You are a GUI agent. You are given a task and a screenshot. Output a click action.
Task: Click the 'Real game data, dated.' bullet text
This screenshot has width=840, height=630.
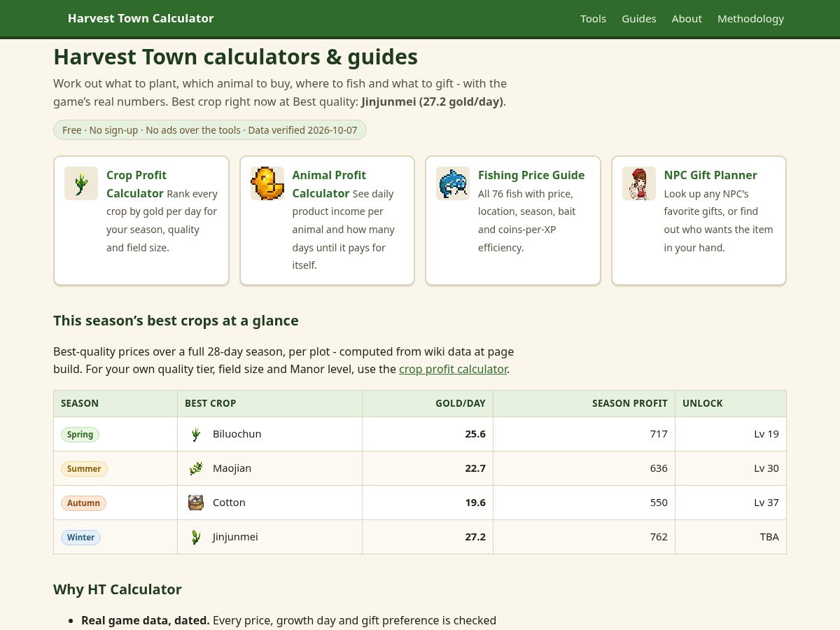(x=146, y=620)
